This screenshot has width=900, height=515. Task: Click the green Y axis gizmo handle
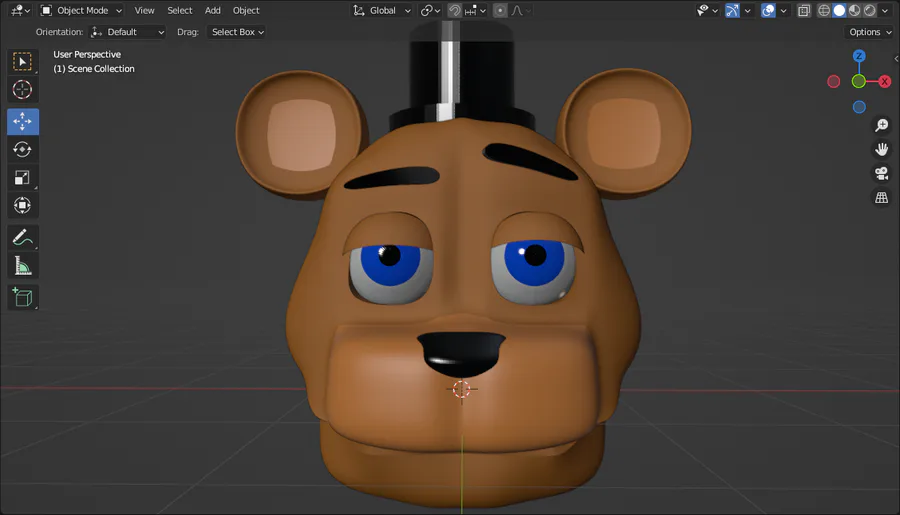859,82
